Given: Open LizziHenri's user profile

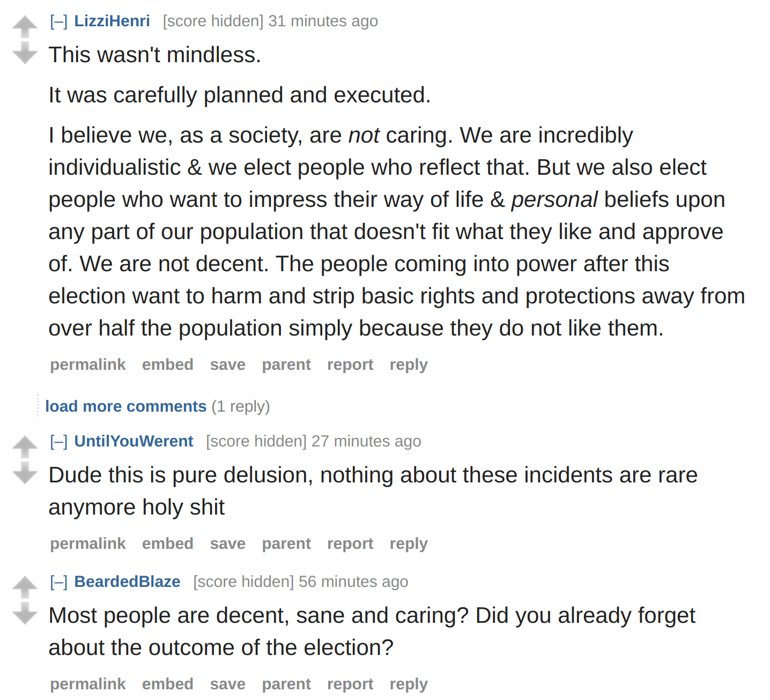Looking at the screenshot, I should 112,21.
